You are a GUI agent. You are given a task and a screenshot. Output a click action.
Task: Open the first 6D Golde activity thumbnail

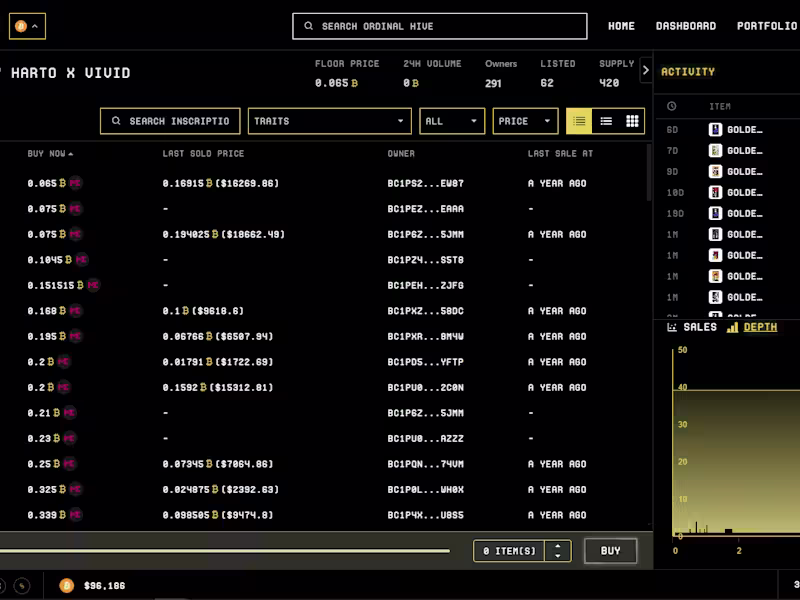click(715, 130)
